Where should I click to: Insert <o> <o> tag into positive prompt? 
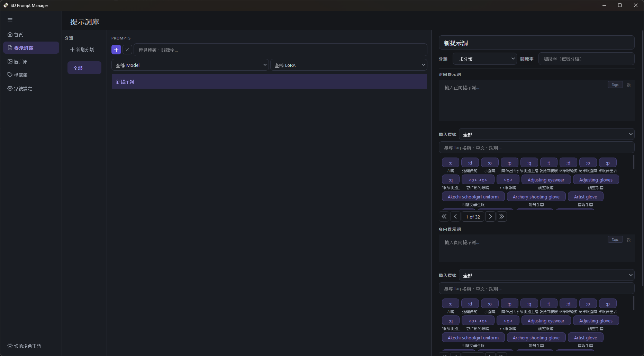coord(478,180)
